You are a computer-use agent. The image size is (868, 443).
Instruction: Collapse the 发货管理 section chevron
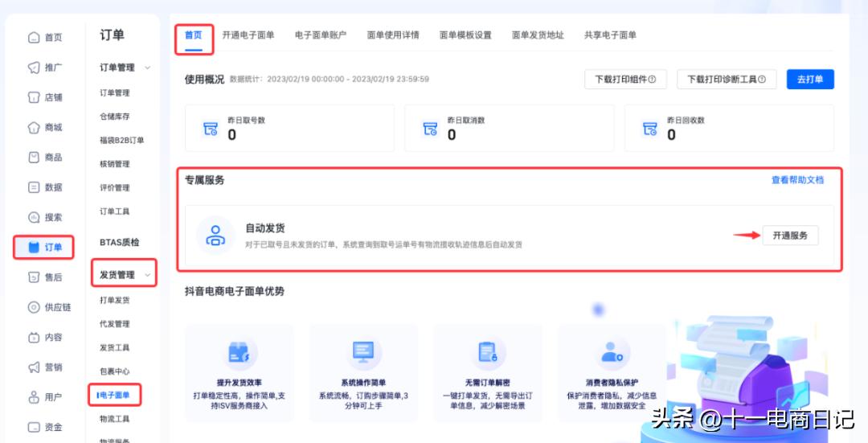(147, 275)
